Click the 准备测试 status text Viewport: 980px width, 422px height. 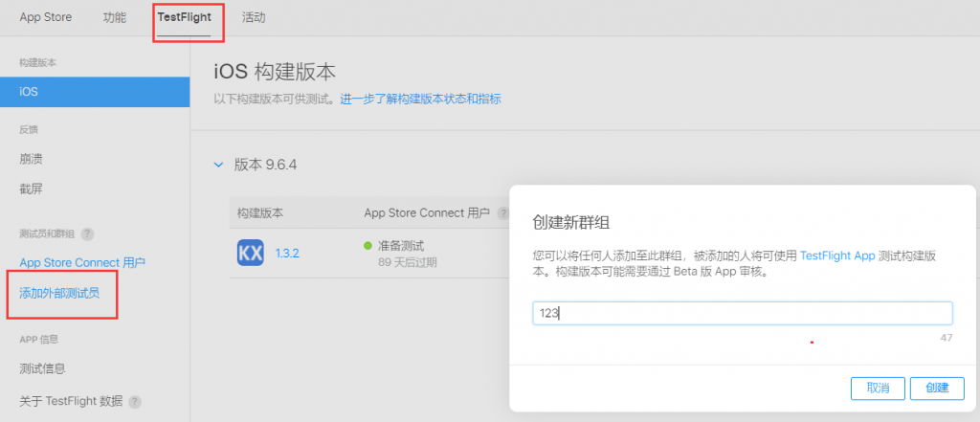coord(401,246)
